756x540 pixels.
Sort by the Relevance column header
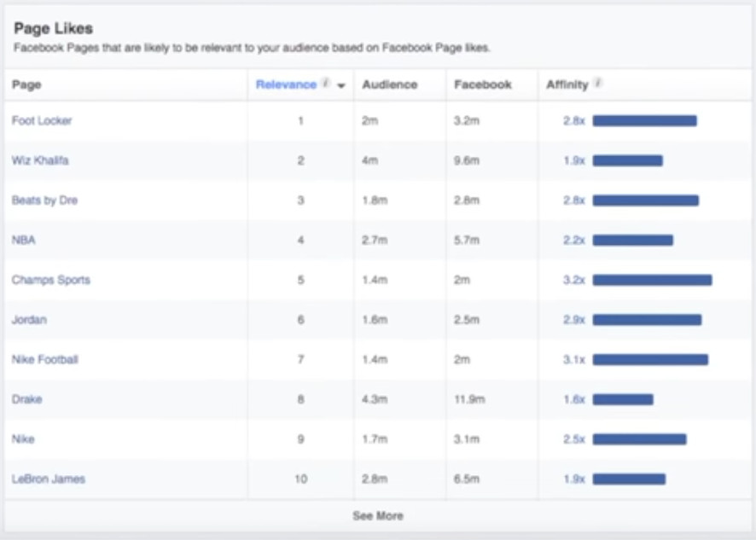(286, 84)
